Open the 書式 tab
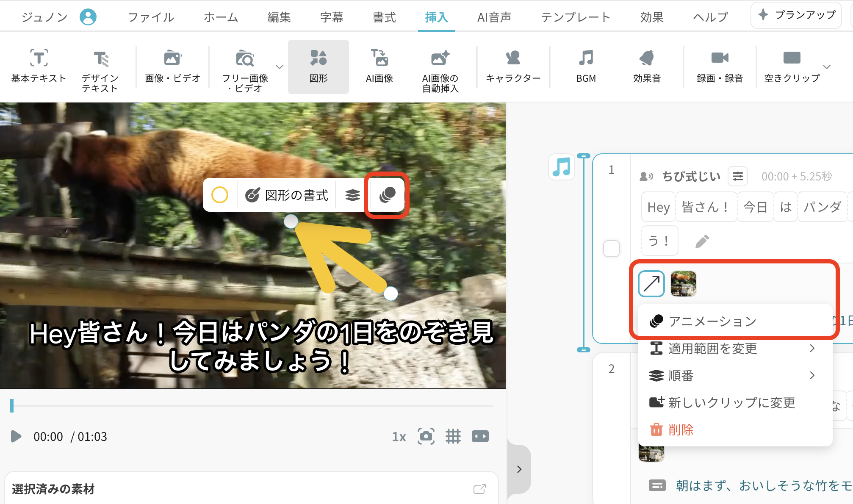The width and height of the screenshot is (853, 504). pos(384,17)
